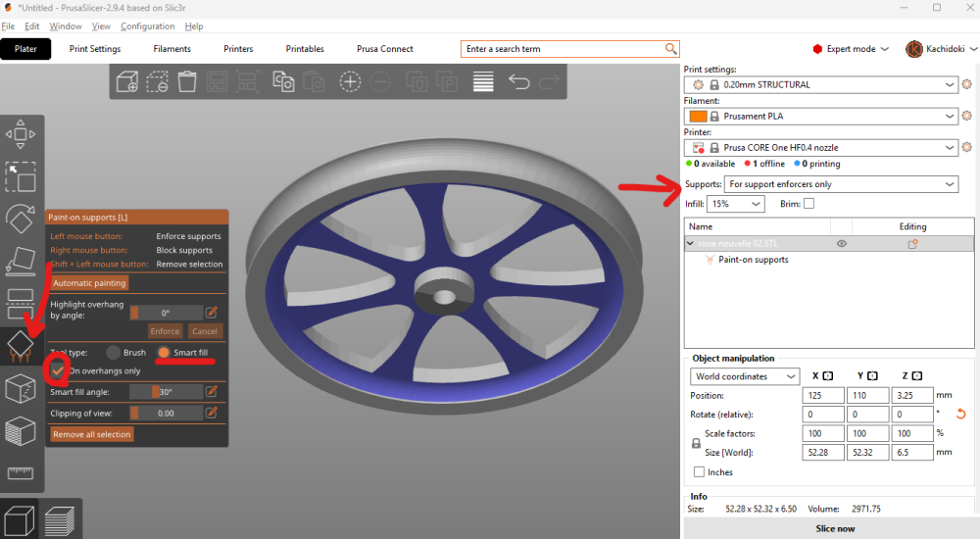The image size is (980, 539).
Task: Click the Smart fill angle slider
Action: (x=166, y=392)
